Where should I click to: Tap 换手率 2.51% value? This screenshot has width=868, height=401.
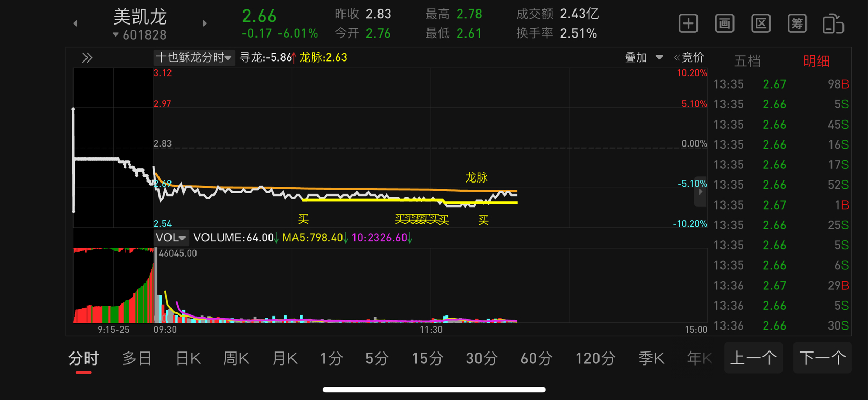pyautogui.click(x=579, y=33)
